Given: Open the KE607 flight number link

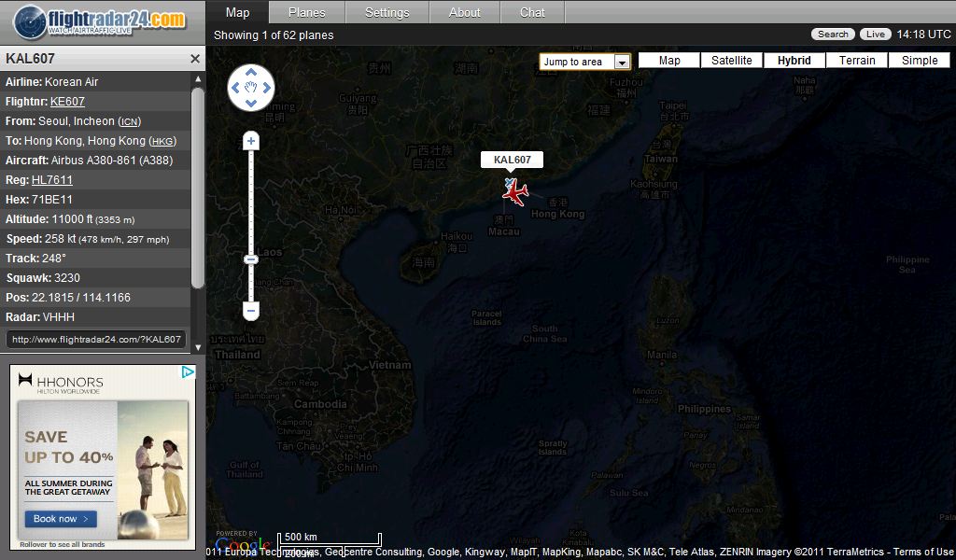Looking at the screenshot, I should point(67,102).
